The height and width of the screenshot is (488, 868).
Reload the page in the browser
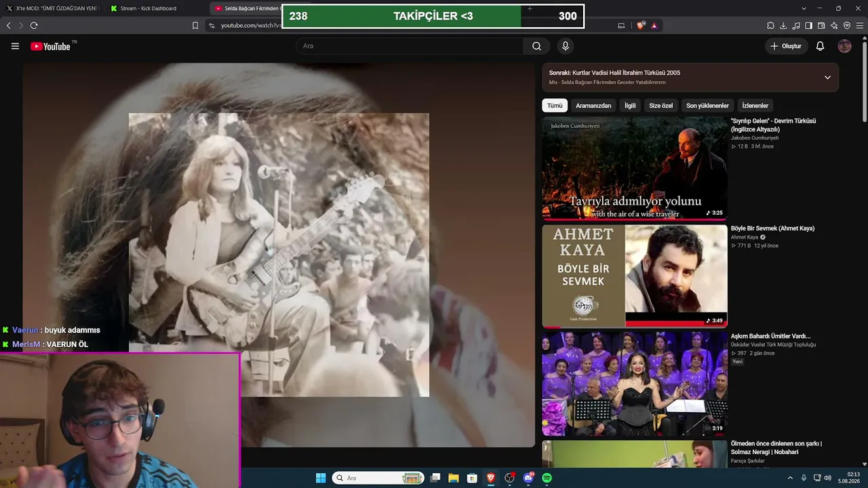click(34, 26)
